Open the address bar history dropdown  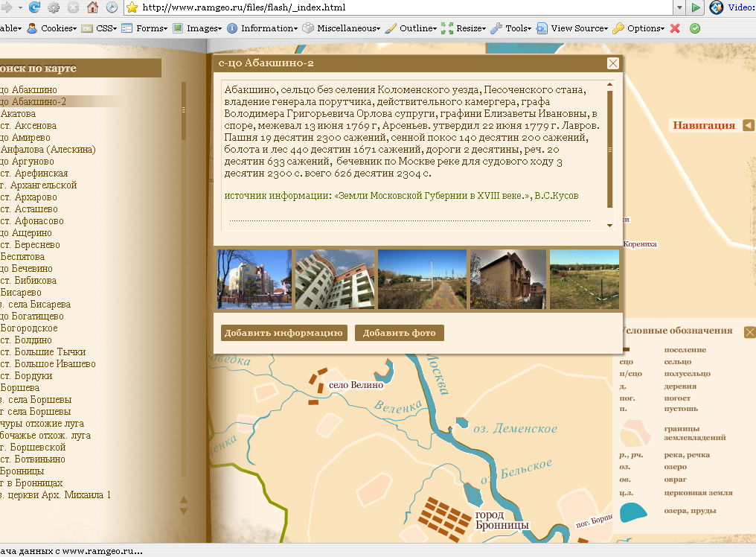679,7
